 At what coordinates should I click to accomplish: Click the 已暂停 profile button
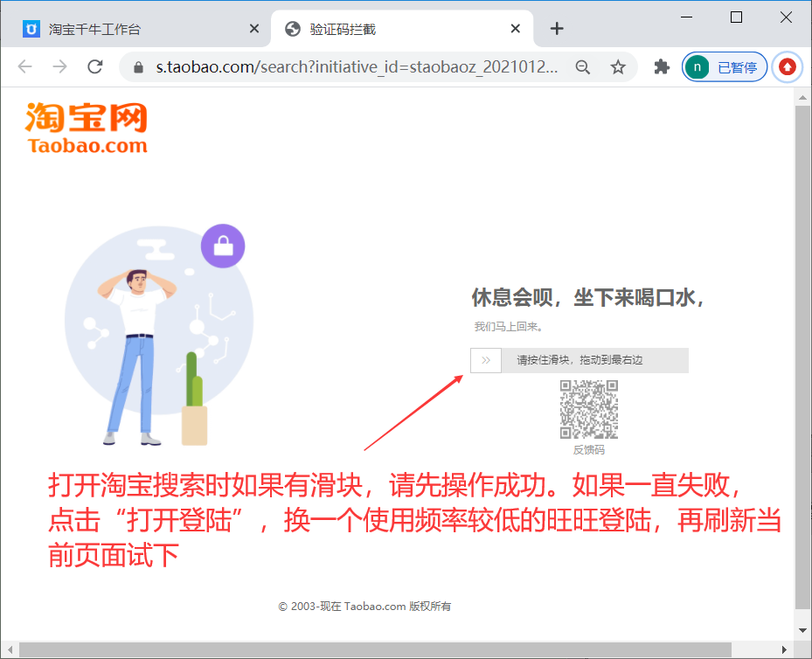(725, 67)
